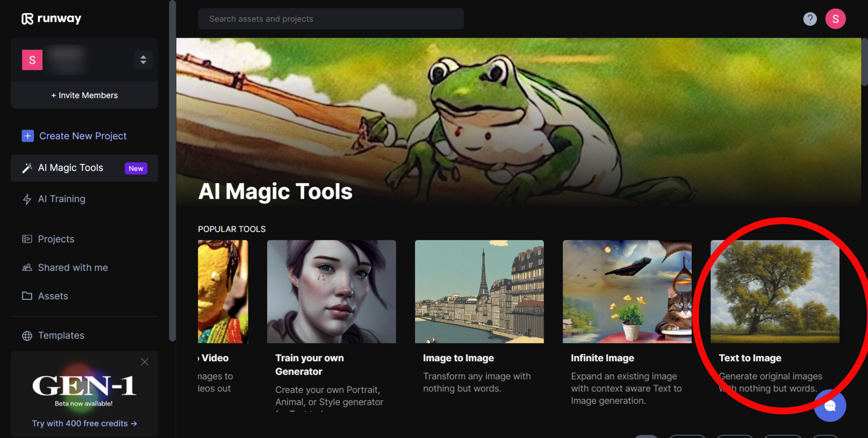Click the Shared with me people icon

pyautogui.click(x=27, y=267)
